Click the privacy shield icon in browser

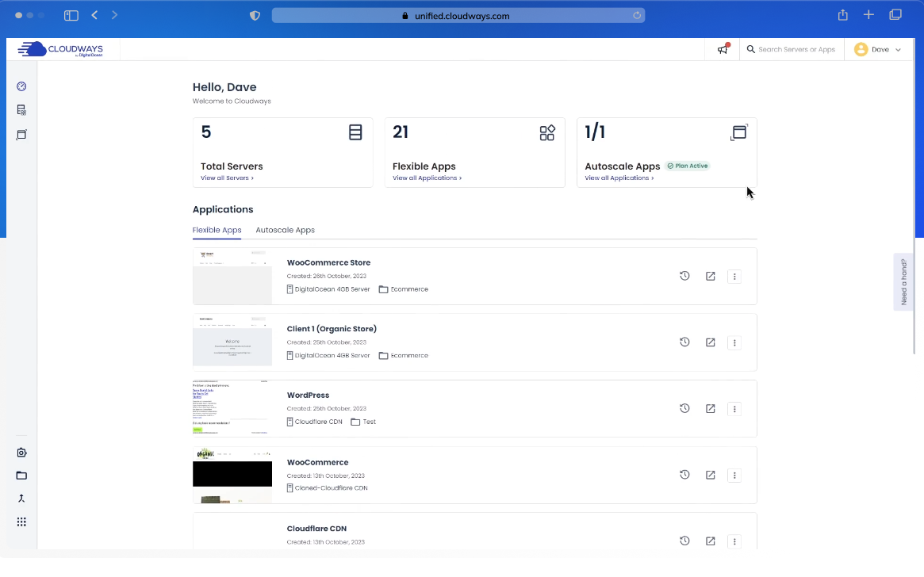(x=255, y=16)
